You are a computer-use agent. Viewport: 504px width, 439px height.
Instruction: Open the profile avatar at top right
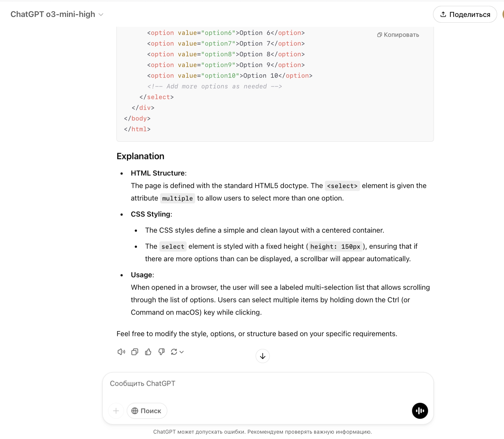click(x=503, y=14)
